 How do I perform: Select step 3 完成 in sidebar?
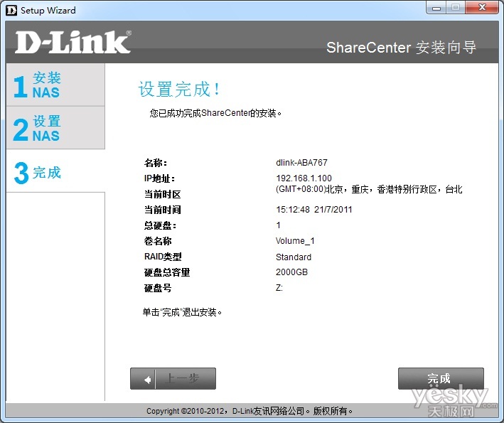click(x=55, y=171)
